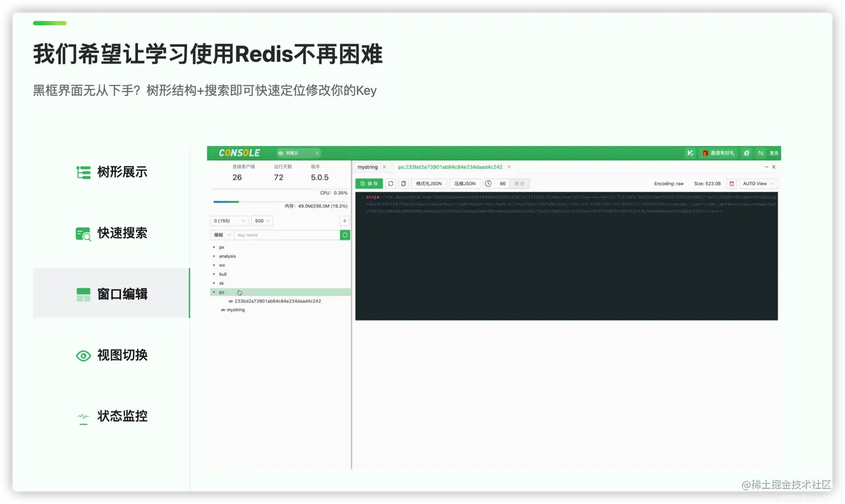Image resolution: width=845 pixels, height=504 pixels.
Task: Click the green refresh search button
Action: point(345,235)
